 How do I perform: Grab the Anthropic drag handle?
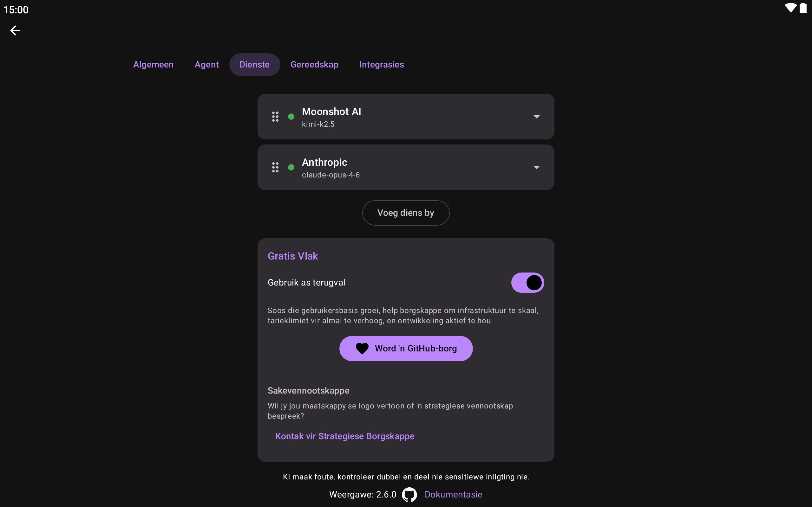tap(275, 167)
